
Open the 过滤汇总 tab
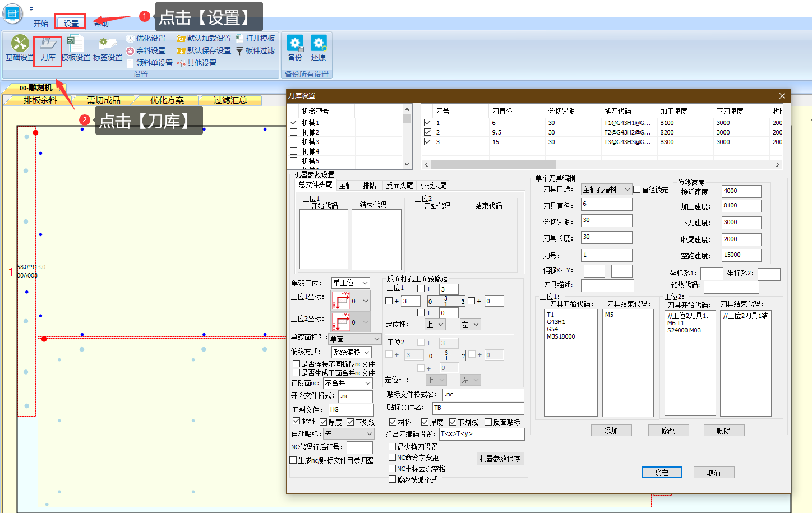point(230,100)
